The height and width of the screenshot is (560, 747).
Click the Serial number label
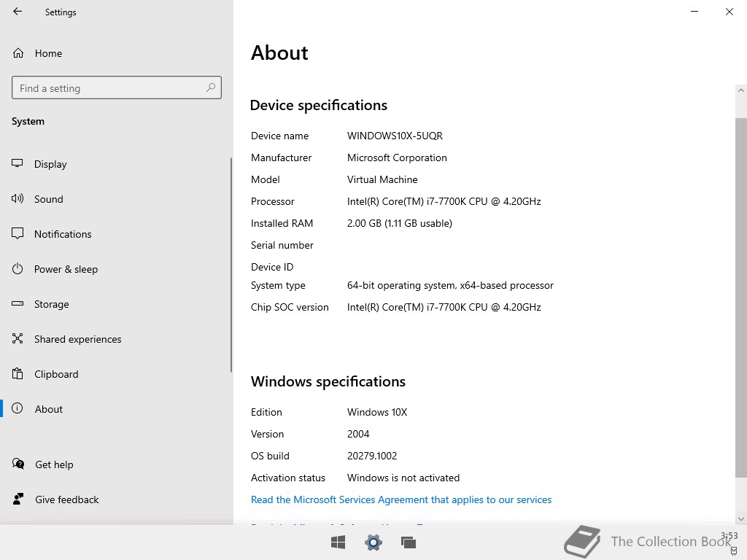tap(282, 245)
